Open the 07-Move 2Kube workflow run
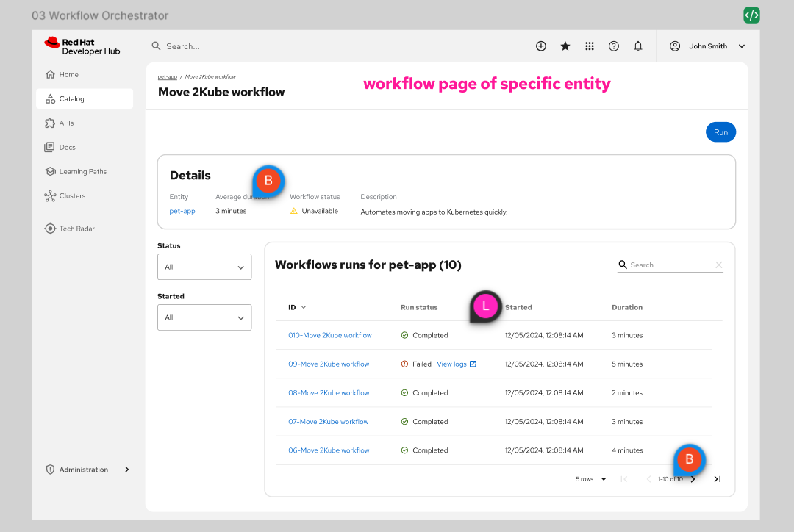This screenshot has width=794, height=532. tap(328, 422)
